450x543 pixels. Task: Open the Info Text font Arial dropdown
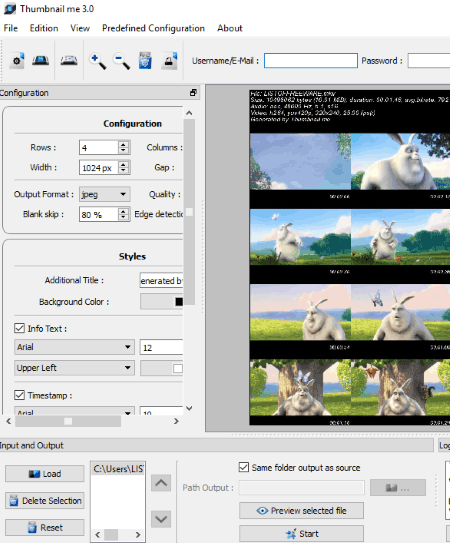[74, 347]
